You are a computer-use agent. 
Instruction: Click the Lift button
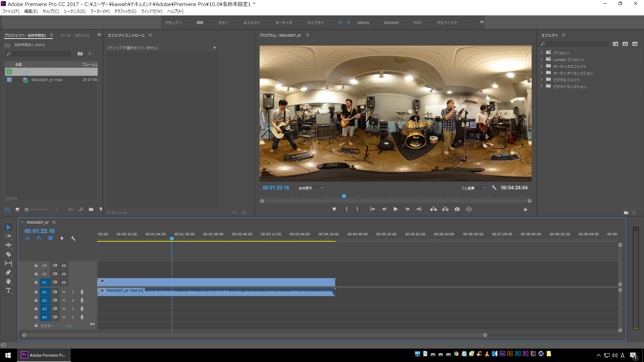(433, 209)
